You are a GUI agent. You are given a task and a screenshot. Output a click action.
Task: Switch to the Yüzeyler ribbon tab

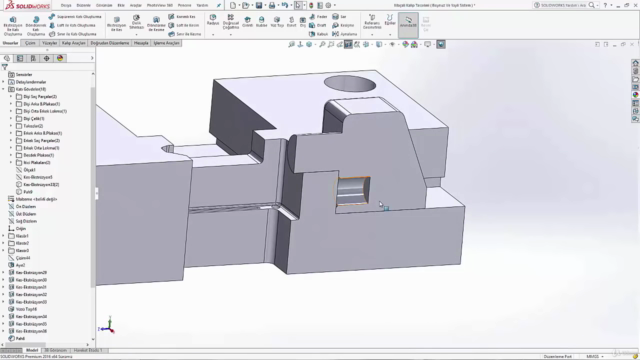point(49,43)
